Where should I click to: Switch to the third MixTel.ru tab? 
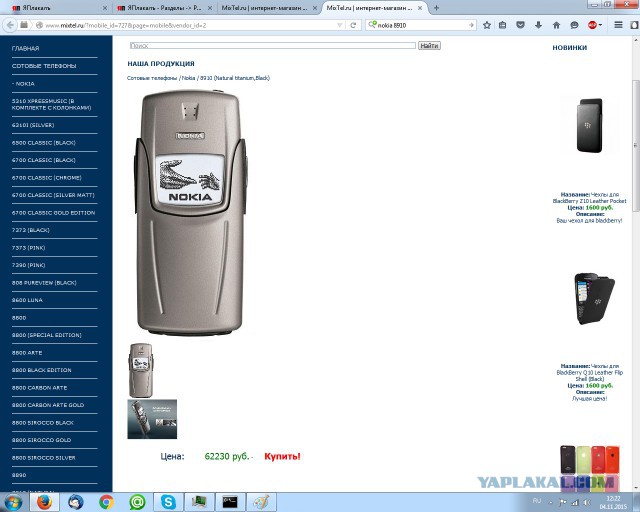pyautogui.click(x=269, y=8)
